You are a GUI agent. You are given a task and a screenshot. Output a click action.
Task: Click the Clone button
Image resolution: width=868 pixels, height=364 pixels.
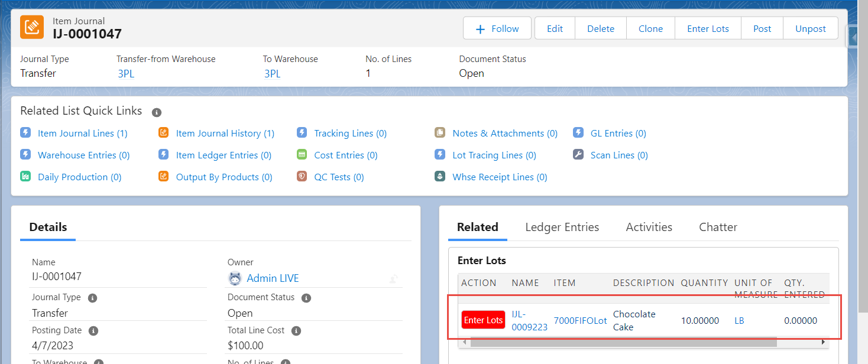click(x=650, y=28)
